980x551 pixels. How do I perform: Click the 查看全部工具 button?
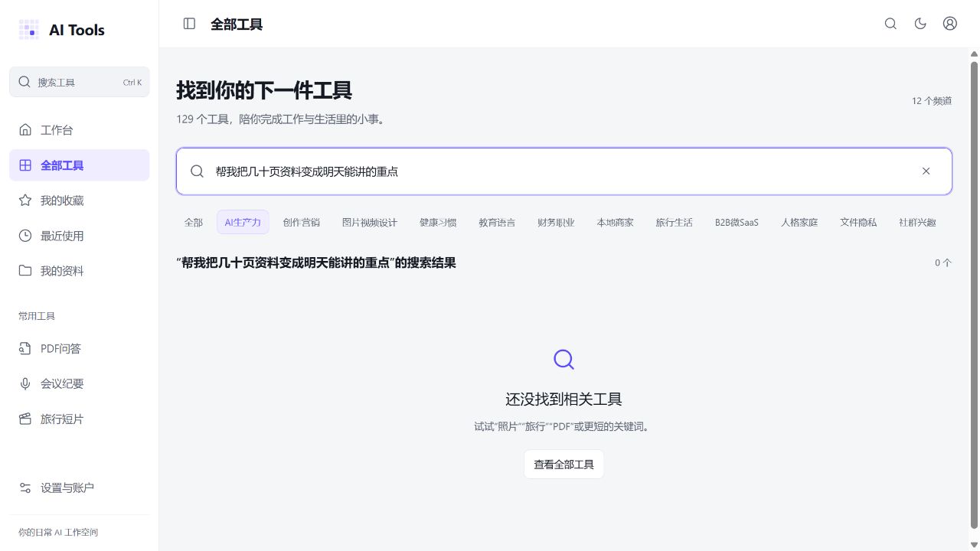(564, 465)
